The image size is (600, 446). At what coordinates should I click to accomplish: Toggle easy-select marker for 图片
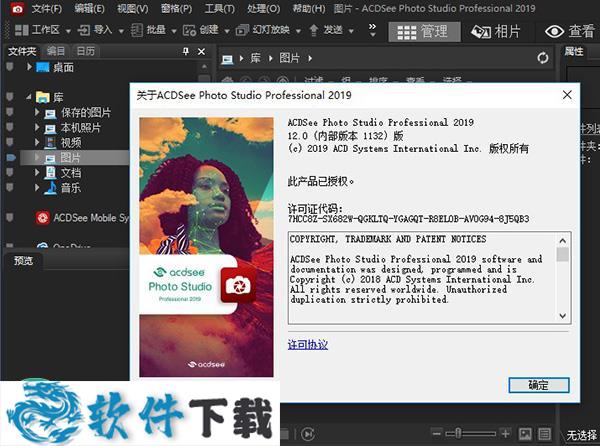pos(11,158)
